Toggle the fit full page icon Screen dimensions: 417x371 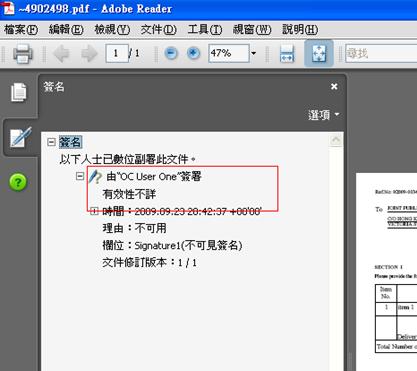tap(319, 53)
